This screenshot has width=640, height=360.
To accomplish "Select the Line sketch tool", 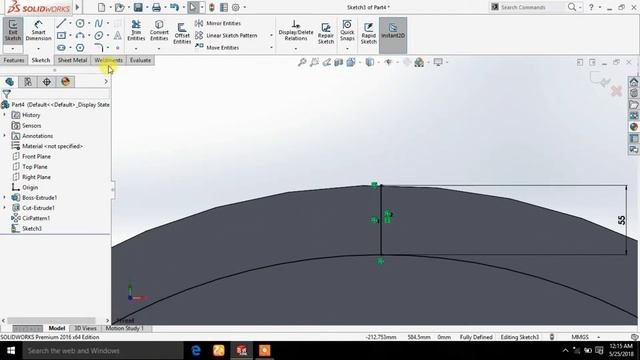I will [61, 23].
